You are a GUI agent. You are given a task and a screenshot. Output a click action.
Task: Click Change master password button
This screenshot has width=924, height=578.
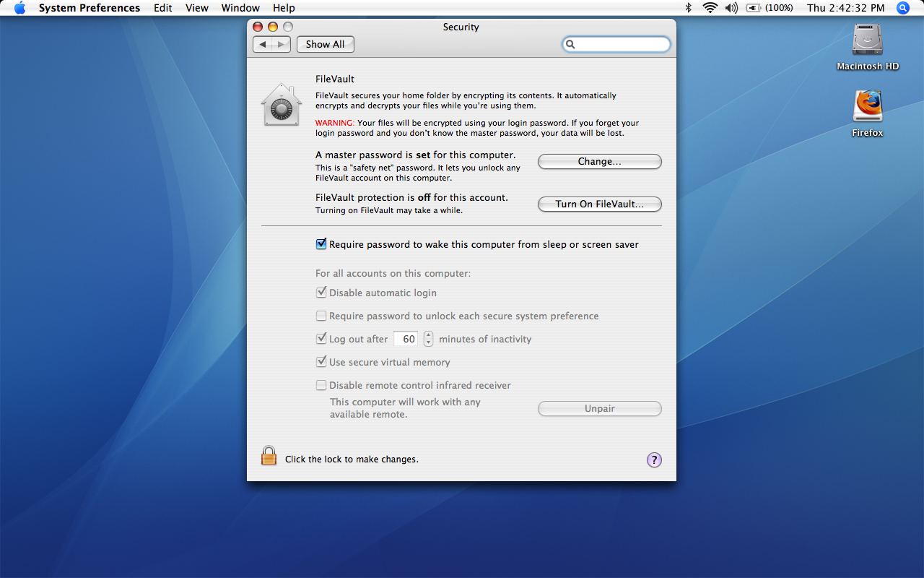tap(600, 162)
